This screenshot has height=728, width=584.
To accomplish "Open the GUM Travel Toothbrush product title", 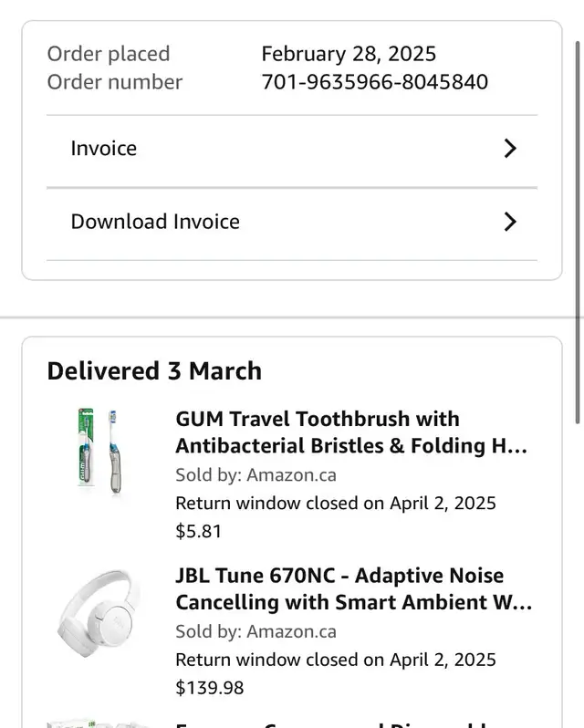I will [x=351, y=432].
